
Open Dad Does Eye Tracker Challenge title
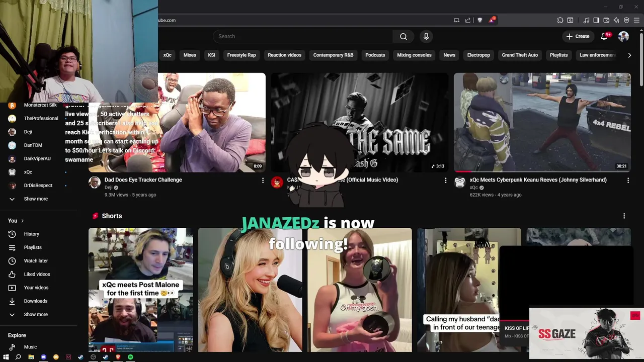pyautogui.click(x=143, y=179)
